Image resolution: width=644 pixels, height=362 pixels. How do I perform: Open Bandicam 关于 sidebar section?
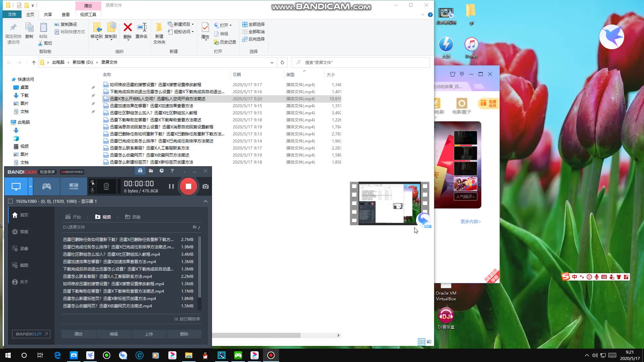point(20,282)
